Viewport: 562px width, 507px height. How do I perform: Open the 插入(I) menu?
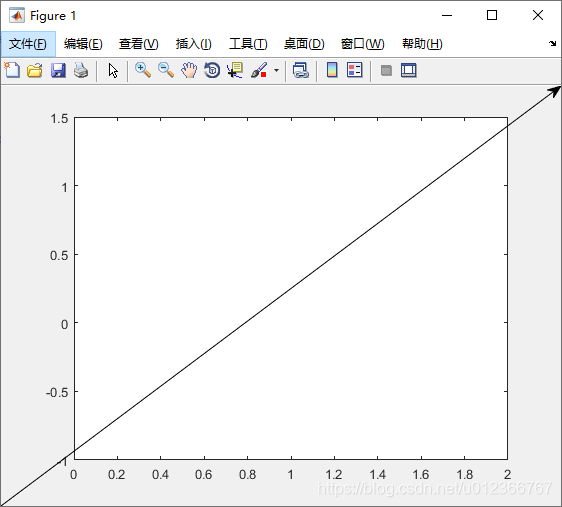pyautogui.click(x=194, y=44)
